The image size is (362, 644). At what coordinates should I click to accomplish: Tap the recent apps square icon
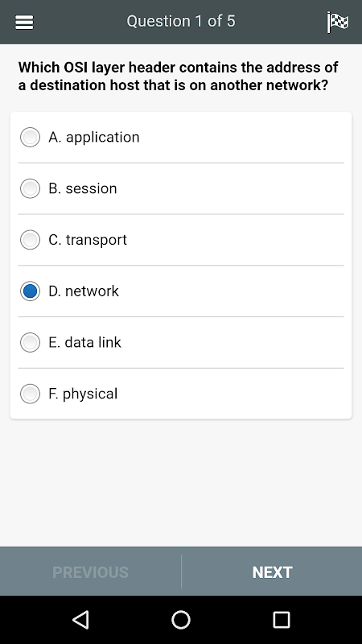pyautogui.click(x=282, y=619)
